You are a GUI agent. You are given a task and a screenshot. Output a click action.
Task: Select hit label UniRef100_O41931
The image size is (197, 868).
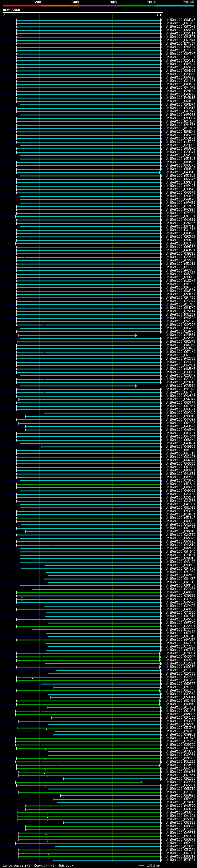[180, 504]
